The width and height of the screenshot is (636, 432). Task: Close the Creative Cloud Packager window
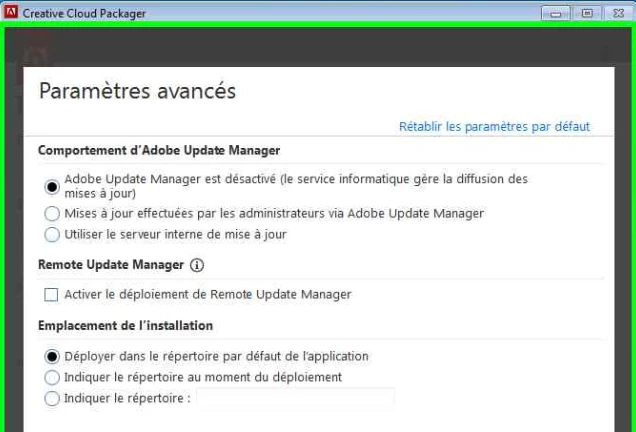619,13
